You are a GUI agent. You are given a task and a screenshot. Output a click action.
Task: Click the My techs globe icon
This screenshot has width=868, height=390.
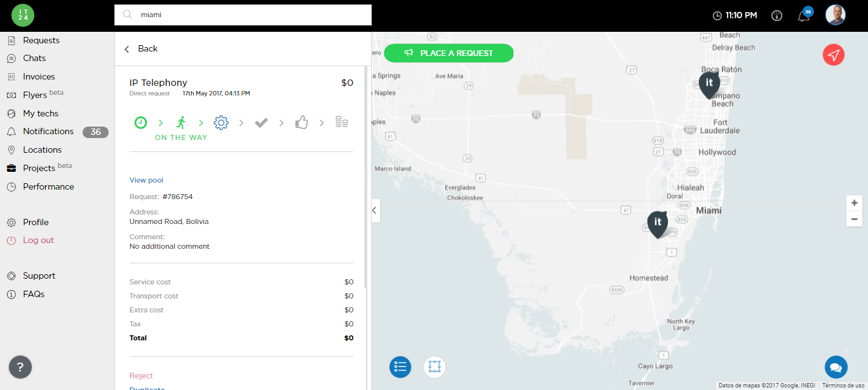coord(11,113)
